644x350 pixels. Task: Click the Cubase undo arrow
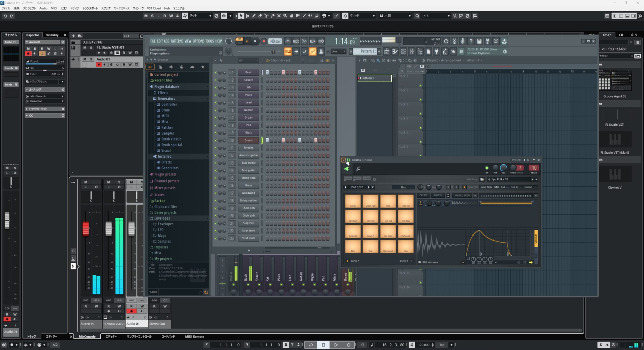click(5, 16)
